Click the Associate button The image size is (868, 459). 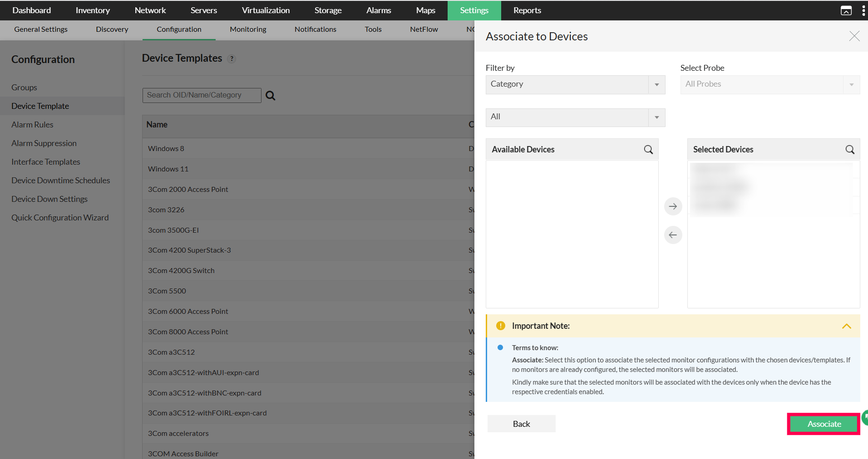(x=824, y=424)
